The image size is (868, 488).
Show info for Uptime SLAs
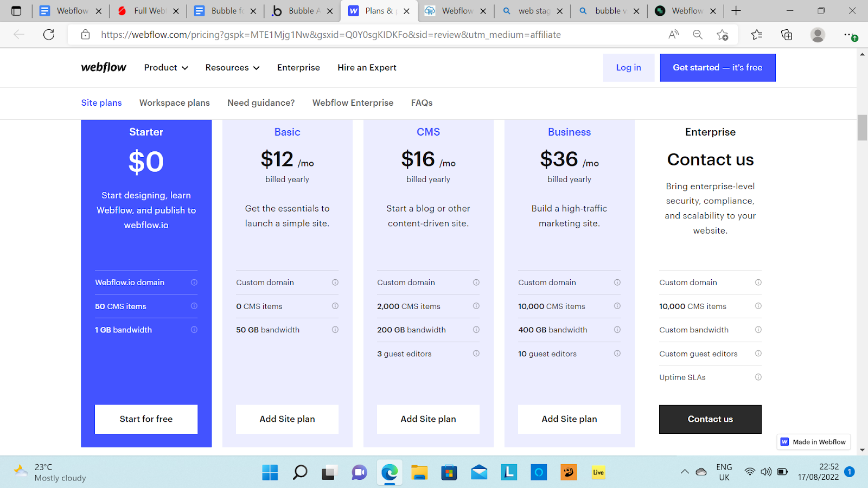tap(758, 377)
